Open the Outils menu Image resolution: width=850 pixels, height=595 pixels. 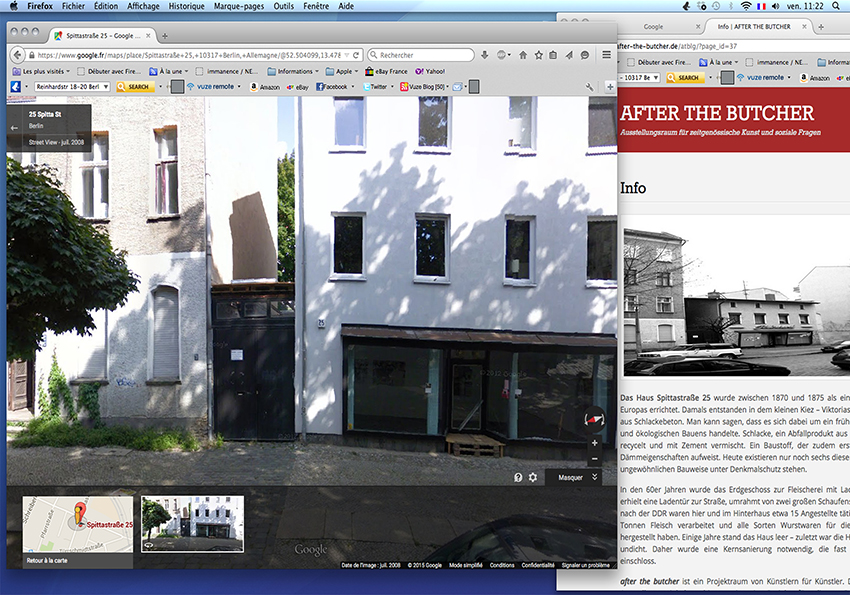[x=284, y=6]
